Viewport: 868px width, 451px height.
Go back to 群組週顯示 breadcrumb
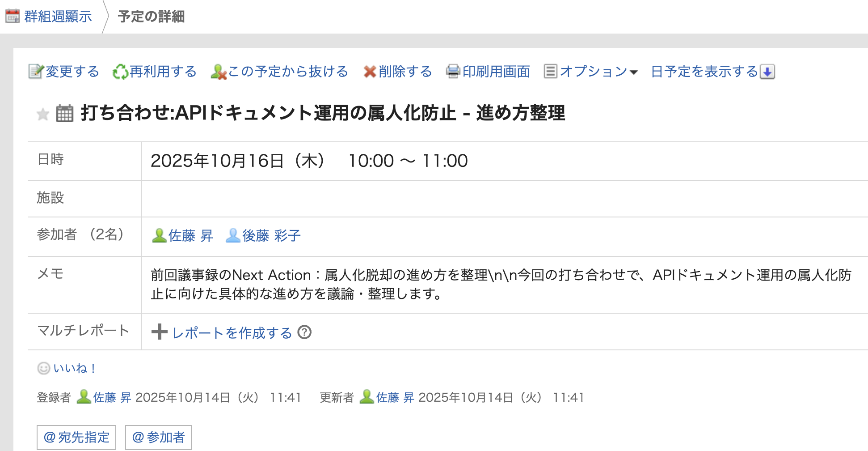point(58,17)
